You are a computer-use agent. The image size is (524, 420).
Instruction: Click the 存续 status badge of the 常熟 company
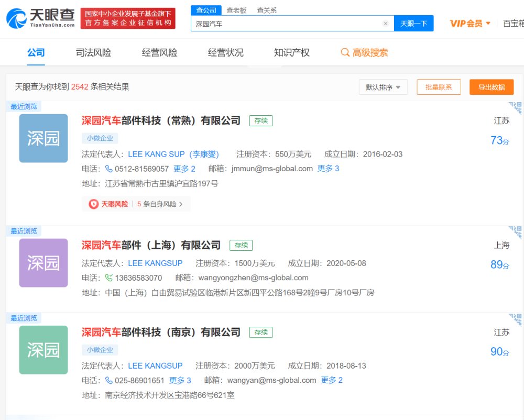point(261,120)
